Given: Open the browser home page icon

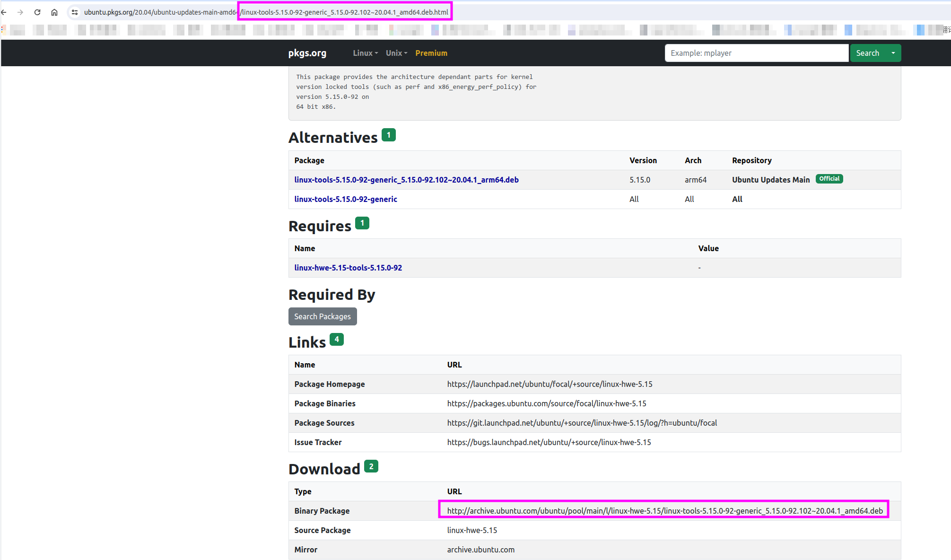Looking at the screenshot, I should [x=54, y=12].
